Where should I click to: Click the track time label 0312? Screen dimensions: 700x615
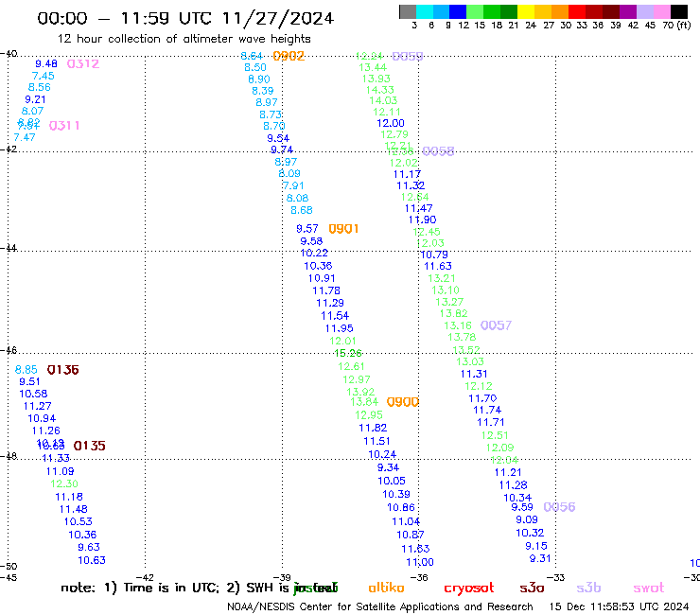click(83, 64)
